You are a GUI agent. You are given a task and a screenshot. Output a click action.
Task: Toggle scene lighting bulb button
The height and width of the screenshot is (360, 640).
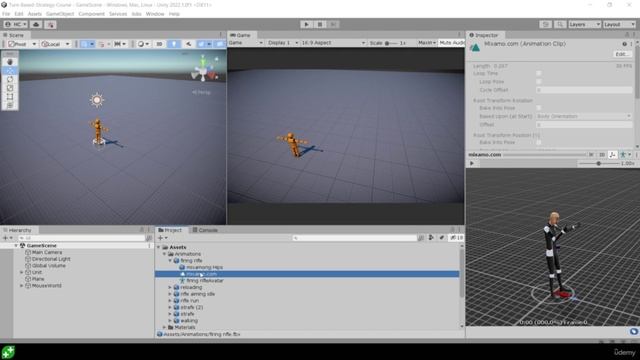174,44
